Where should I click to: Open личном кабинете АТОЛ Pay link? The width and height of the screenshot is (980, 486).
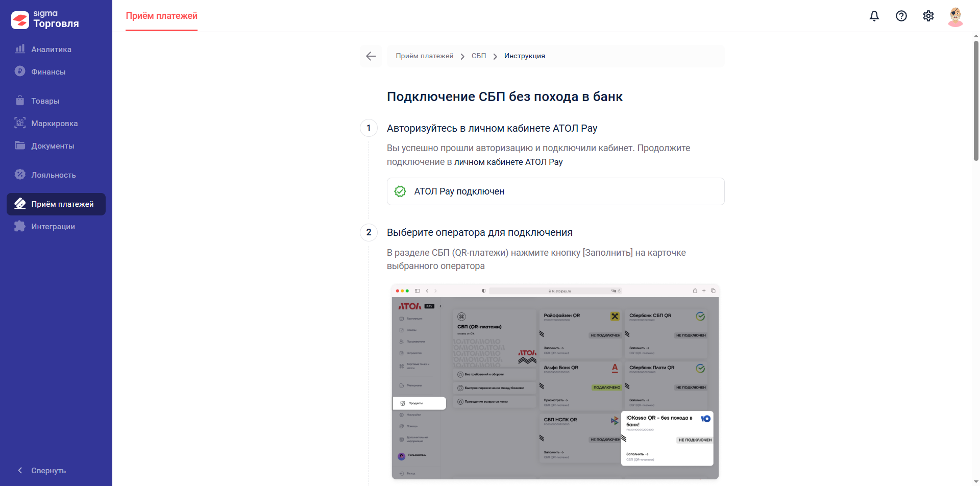point(508,162)
